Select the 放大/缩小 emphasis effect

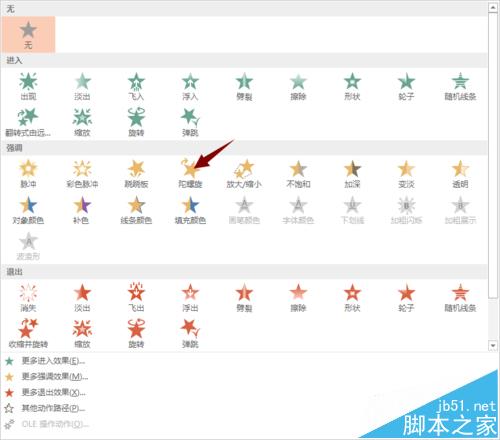[244, 174]
